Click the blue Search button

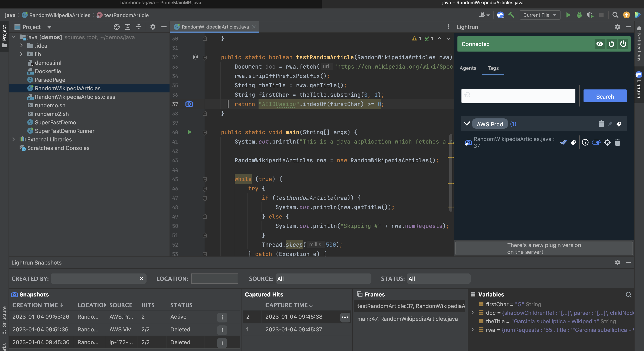point(605,96)
